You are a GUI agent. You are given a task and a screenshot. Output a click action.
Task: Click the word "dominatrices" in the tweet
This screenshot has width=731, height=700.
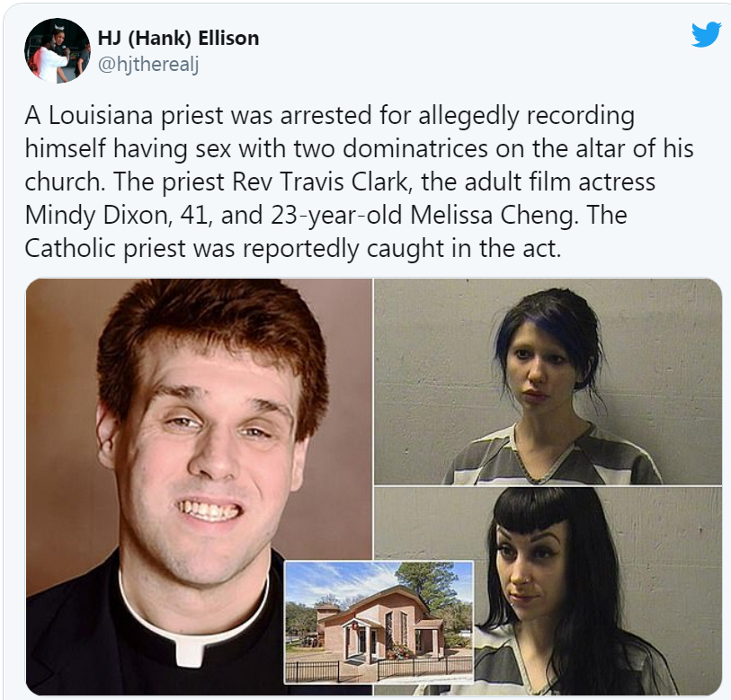pos(415,149)
